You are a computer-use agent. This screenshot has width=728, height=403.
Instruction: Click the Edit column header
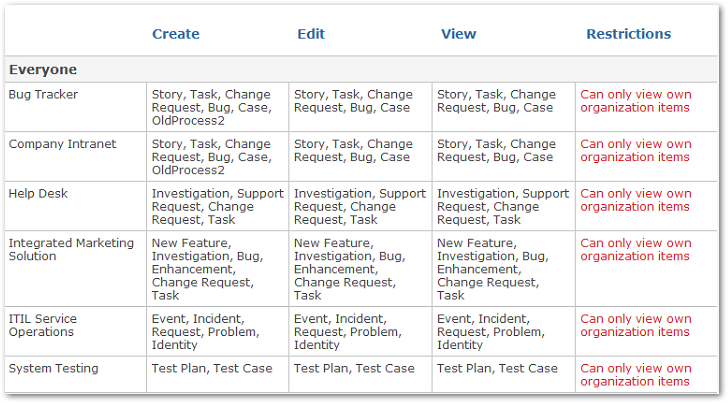(x=311, y=34)
